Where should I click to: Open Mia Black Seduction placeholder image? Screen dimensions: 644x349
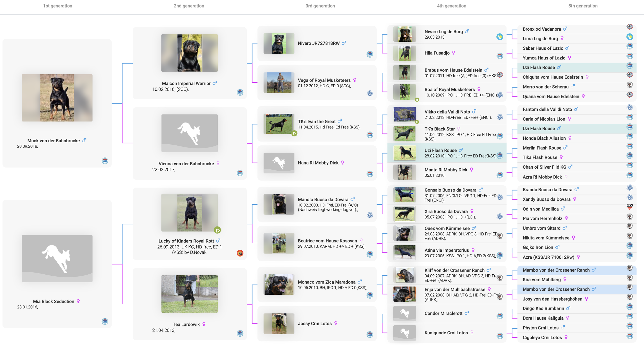click(x=57, y=258)
